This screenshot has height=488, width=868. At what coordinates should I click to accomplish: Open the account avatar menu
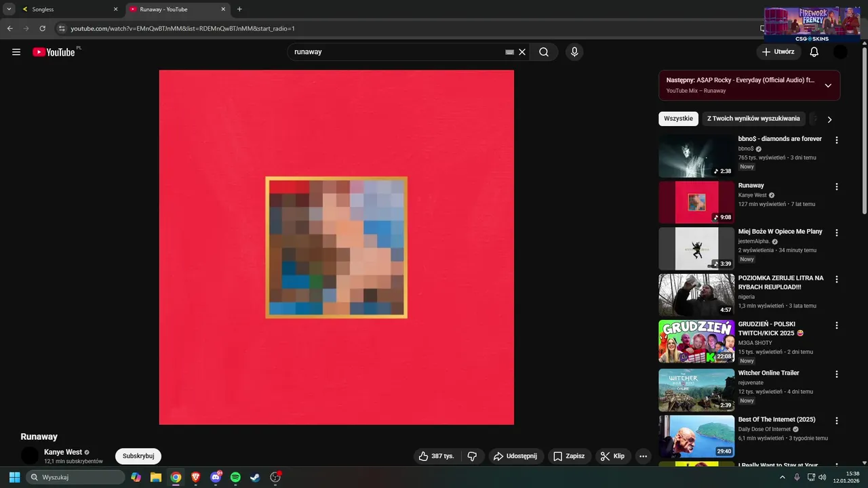pyautogui.click(x=840, y=52)
